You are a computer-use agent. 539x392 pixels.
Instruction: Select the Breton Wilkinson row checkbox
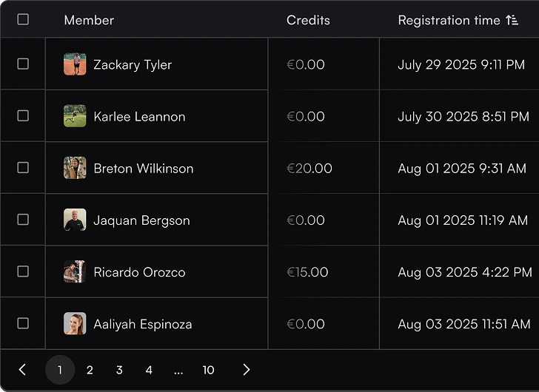[23, 168]
